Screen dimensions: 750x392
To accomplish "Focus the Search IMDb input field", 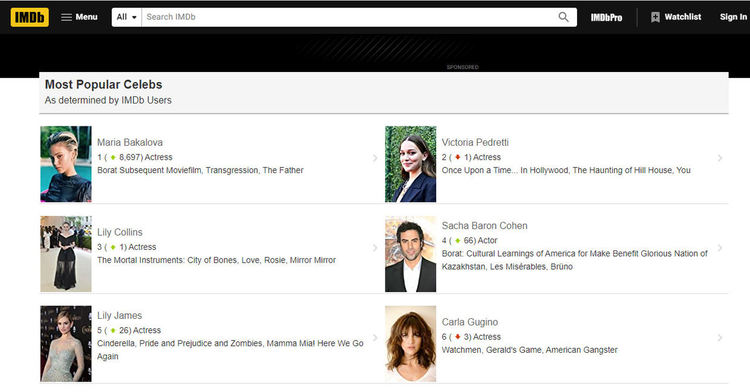I will click(349, 17).
